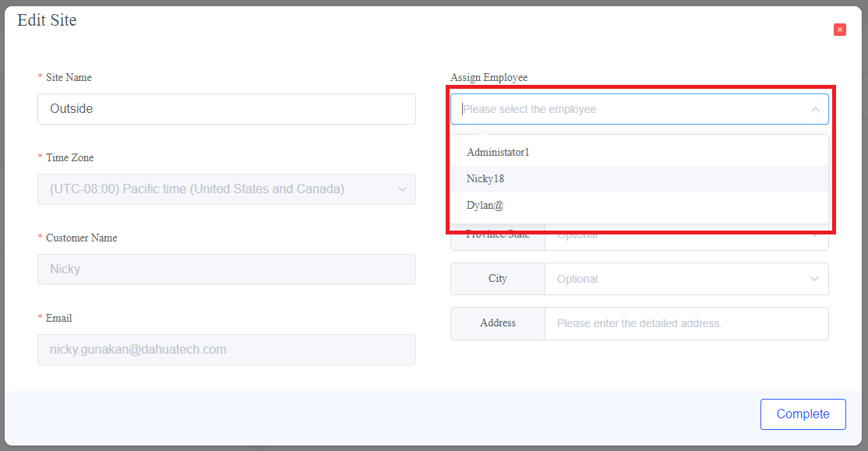Click the Time Zone label text
This screenshot has width=868, height=451.
click(69, 157)
